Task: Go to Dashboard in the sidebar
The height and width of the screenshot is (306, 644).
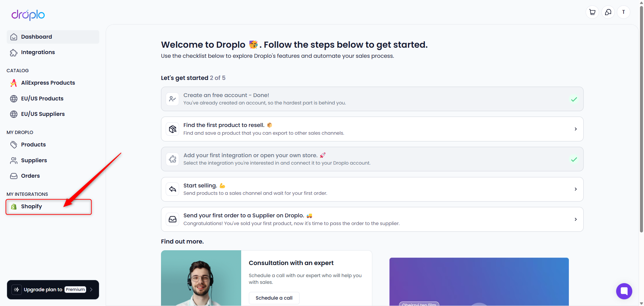Action: [x=53, y=37]
